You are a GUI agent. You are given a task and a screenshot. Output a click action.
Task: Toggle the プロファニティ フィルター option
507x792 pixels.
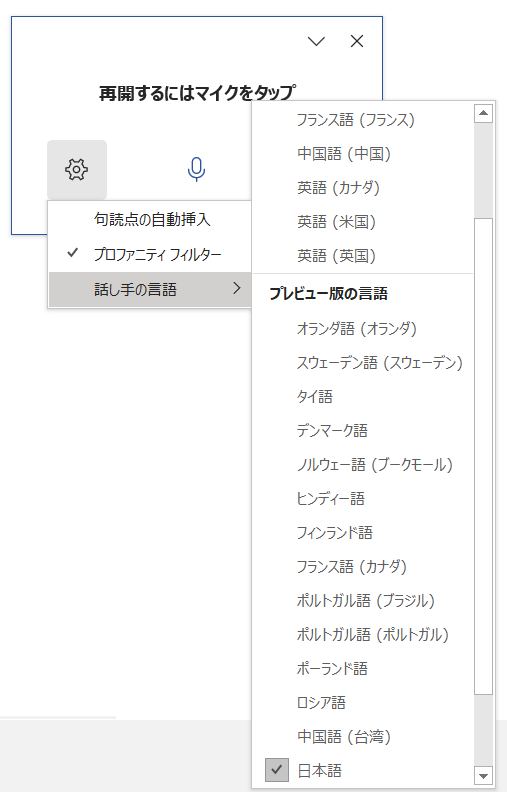point(150,254)
